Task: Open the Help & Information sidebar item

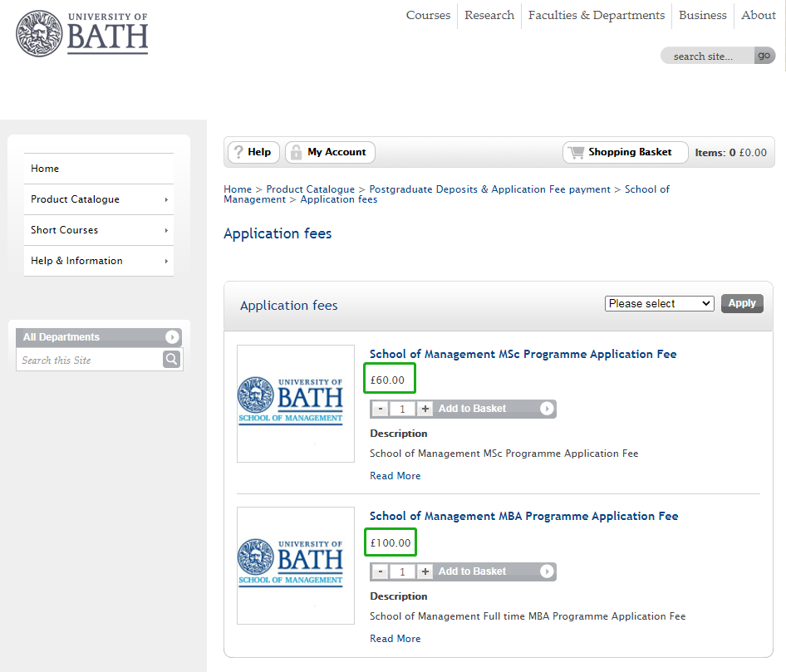Action: (99, 261)
